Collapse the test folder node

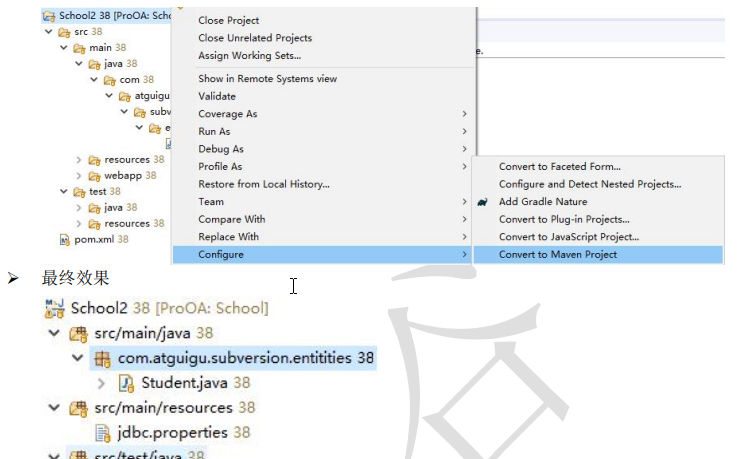coord(64,191)
